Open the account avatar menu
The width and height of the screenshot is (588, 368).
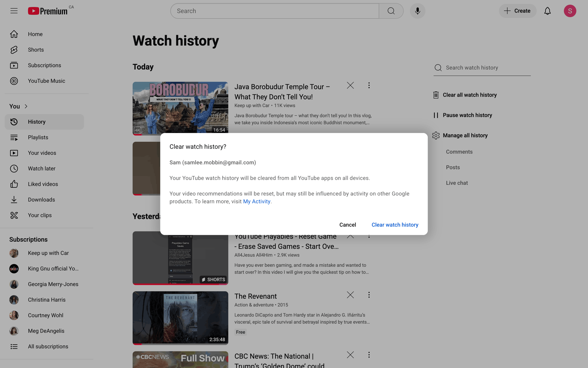tap(570, 11)
